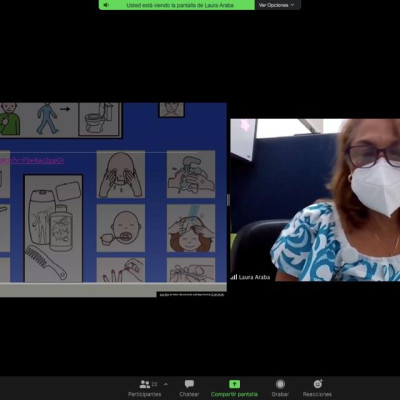The height and width of the screenshot is (400, 400).
Task: Click signal bars icon beside Laura Araba
Action: [x=234, y=277]
